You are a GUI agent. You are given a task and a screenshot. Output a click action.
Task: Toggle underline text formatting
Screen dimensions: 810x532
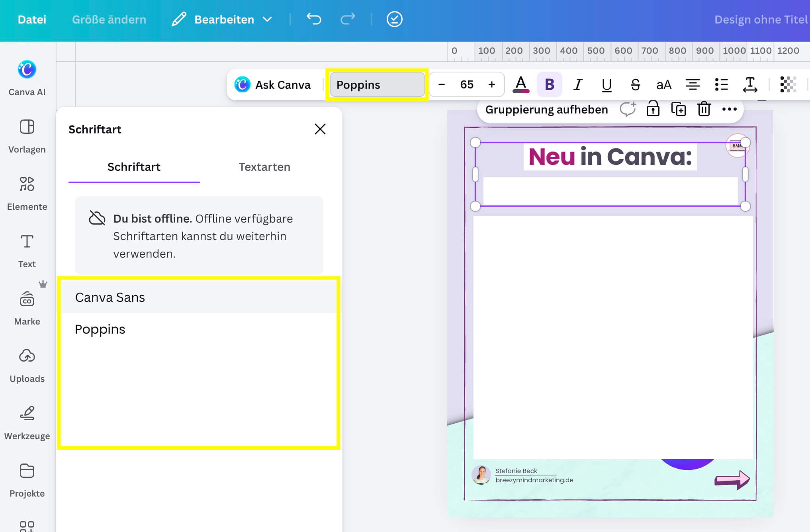coord(607,84)
